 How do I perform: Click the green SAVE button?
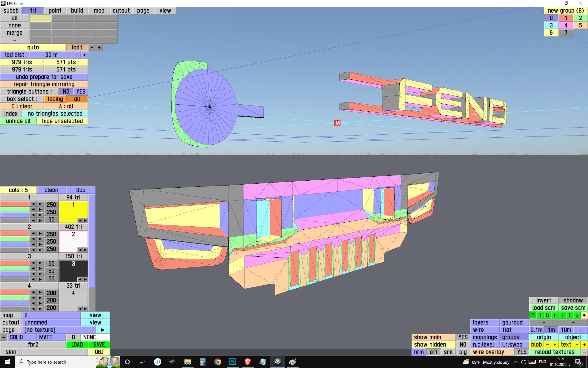(x=99, y=345)
